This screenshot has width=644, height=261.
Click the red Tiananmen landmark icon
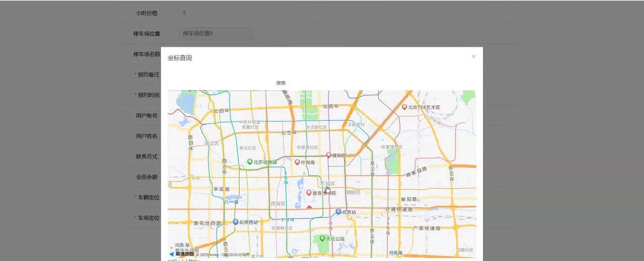click(x=309, y=207)
